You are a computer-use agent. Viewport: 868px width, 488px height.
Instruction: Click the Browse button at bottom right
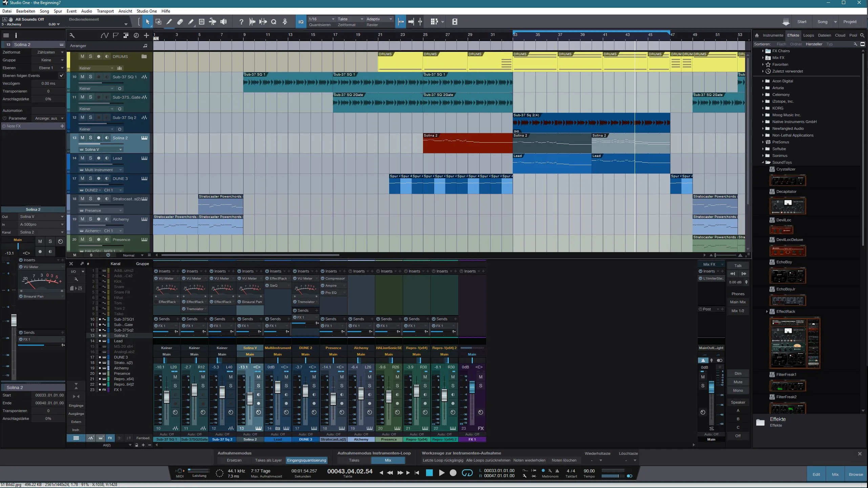855,474
